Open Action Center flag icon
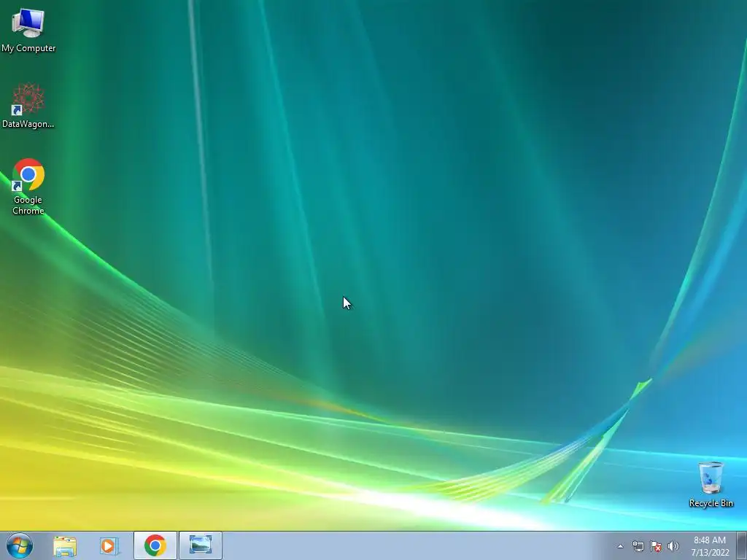The width and height of the screenshot is (747, 560). tap(656, 546)
